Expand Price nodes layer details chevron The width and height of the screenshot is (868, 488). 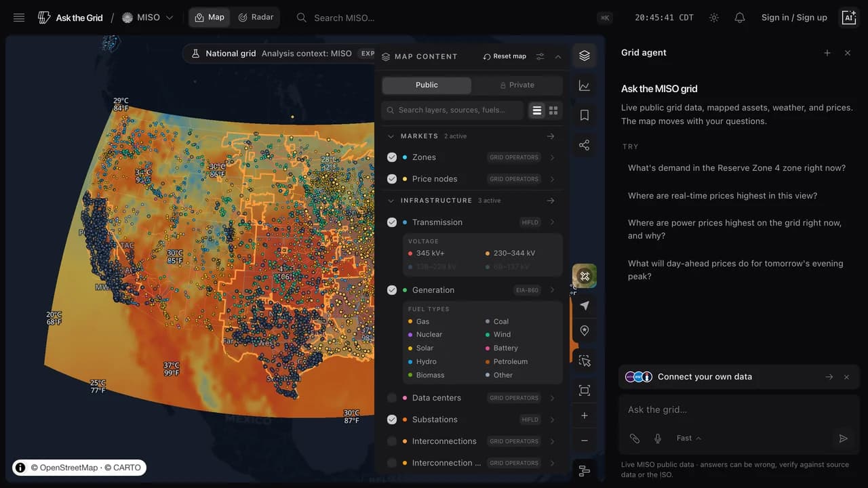coord(553,179)
